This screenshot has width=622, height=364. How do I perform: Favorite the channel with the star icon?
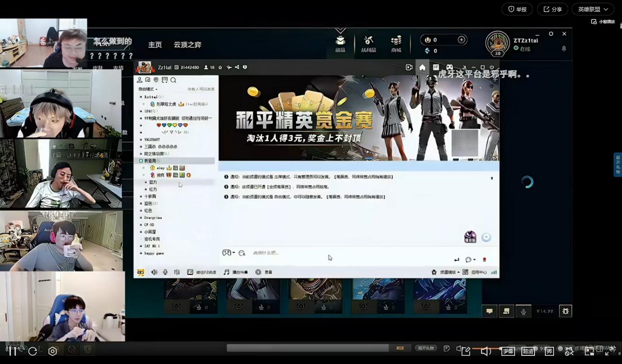coord(220,67)
